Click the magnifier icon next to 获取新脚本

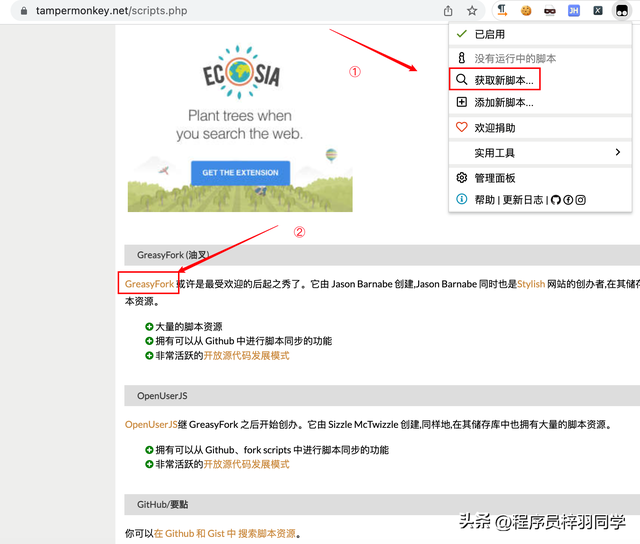click(461, 79)
